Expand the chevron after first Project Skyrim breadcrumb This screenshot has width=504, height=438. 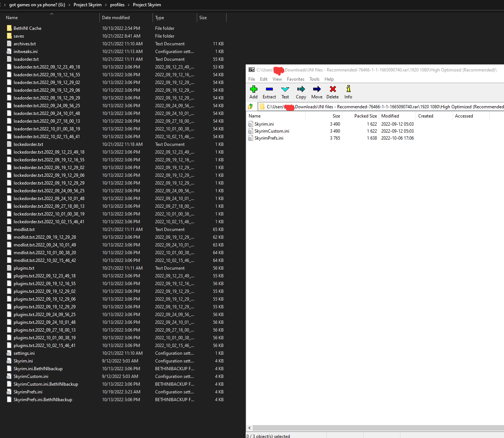106,5
